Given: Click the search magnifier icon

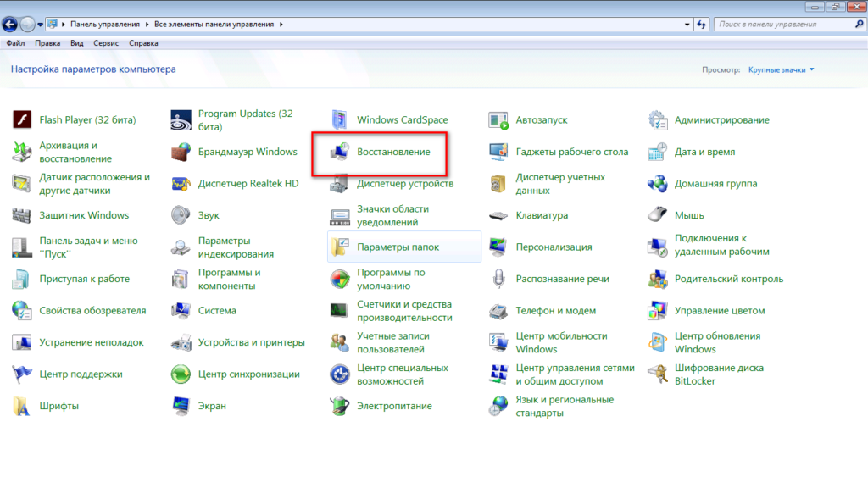Looking at the screenshot, I should pos(859,25).
